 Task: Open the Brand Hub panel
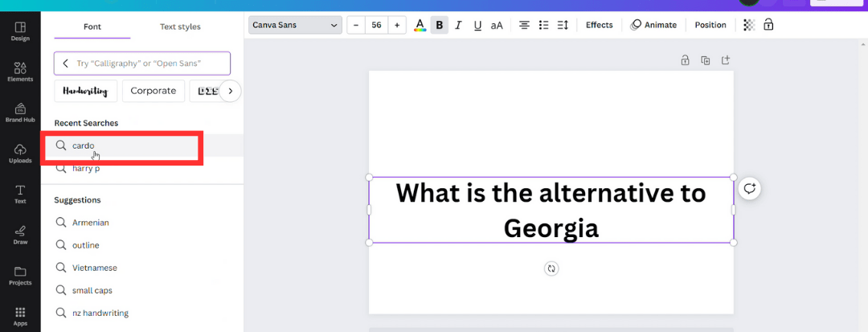20,112
